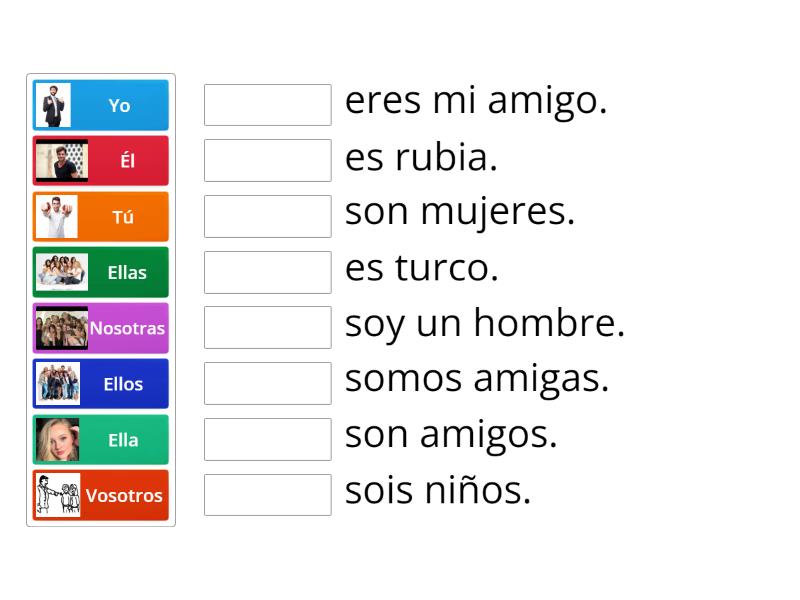Select the box next to 'soy un hombre'
Screen dimensions: 800x600
[x=267, y=327]
